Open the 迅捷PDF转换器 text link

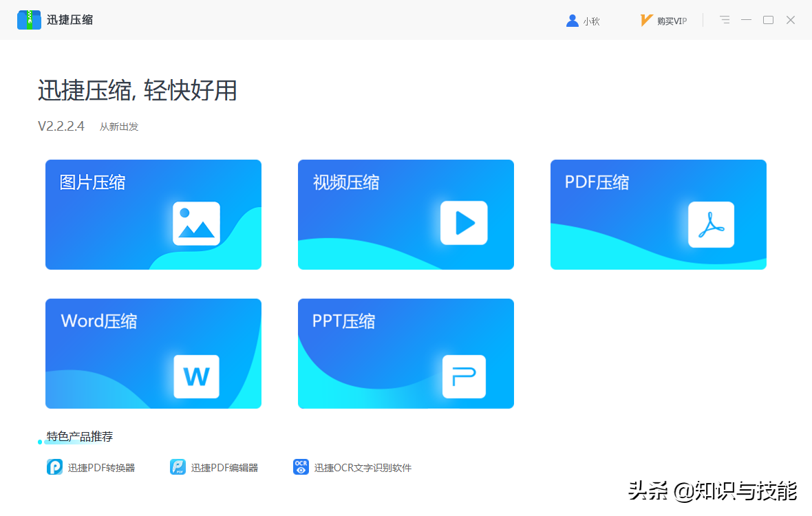point(102,468)
